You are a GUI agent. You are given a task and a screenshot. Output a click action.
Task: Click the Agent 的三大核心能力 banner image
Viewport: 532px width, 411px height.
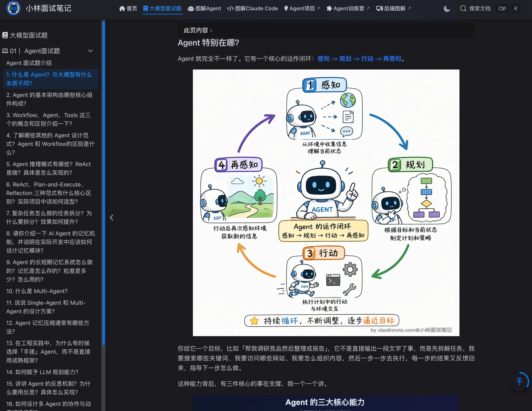pyautogui.click(x=326, y=403)
